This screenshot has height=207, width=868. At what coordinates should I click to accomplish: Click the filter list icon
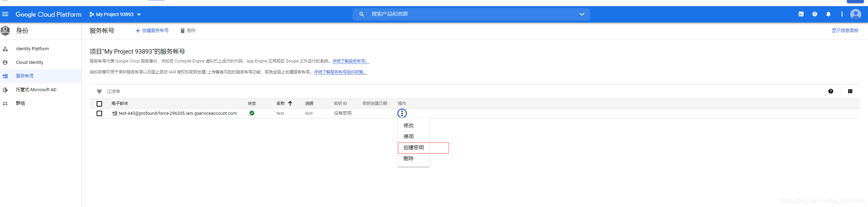(99, 92)
